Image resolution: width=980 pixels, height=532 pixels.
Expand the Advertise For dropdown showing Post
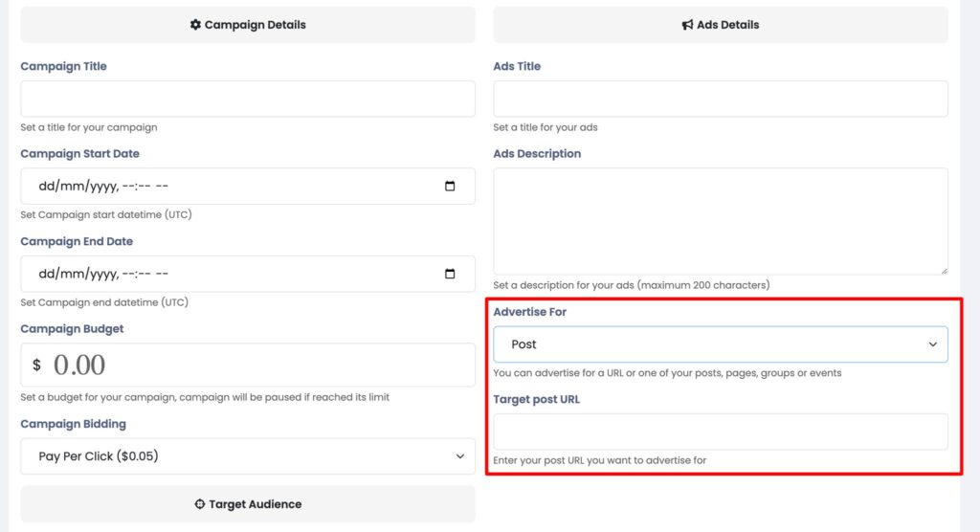720,344
